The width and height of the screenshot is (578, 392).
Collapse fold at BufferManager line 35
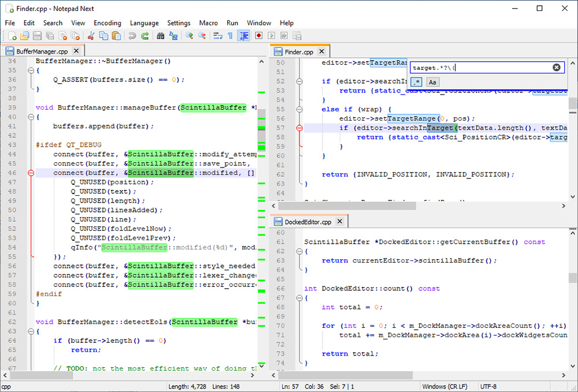(x=31, y=70)
